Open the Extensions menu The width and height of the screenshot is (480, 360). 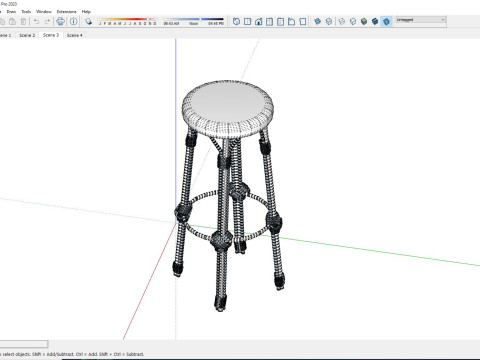[x=66, y=12]
